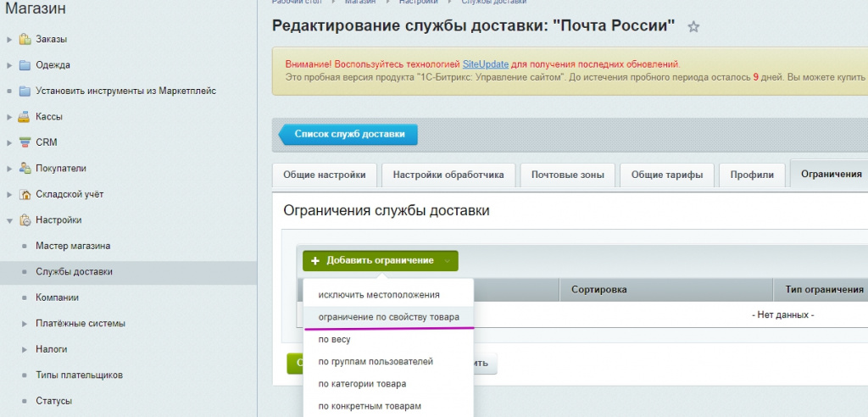Open Покупатели in sidebar
The height and width of the screenshot is (417, 868).
[x=61, y=169]
